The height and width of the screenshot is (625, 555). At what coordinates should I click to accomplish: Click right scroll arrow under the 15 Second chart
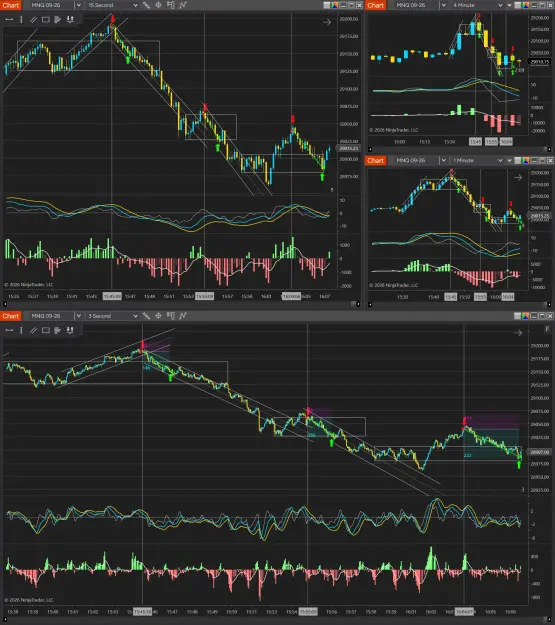358,305
